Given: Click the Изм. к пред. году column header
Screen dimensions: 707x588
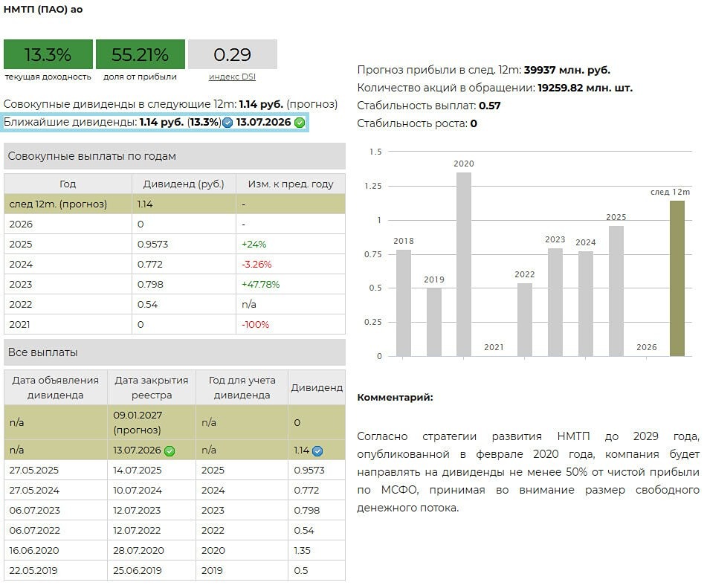Looking at the screenshot, I should pos(291,184).
